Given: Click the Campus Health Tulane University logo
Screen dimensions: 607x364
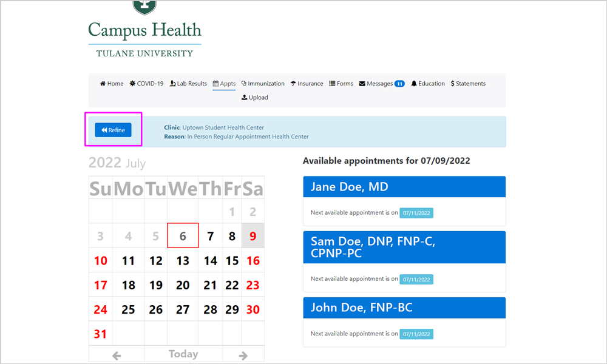Looking at the screenshot, I should 145,29.
